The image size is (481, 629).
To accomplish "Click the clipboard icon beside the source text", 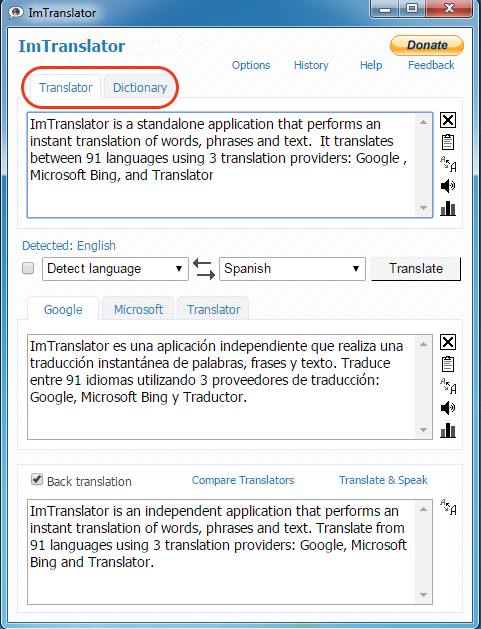I will pos(448,142).
